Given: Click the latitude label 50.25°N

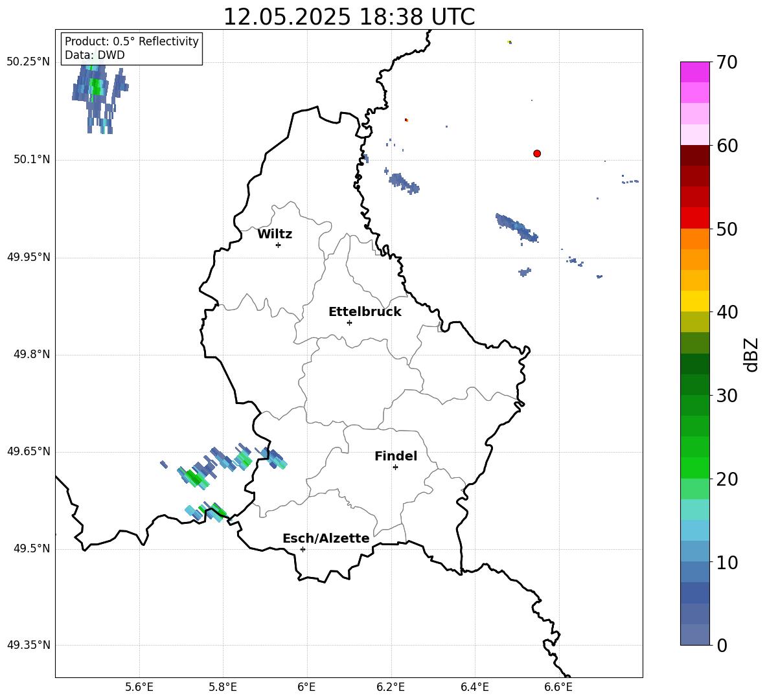Looking at the screenshot, I should click(29, 62).
